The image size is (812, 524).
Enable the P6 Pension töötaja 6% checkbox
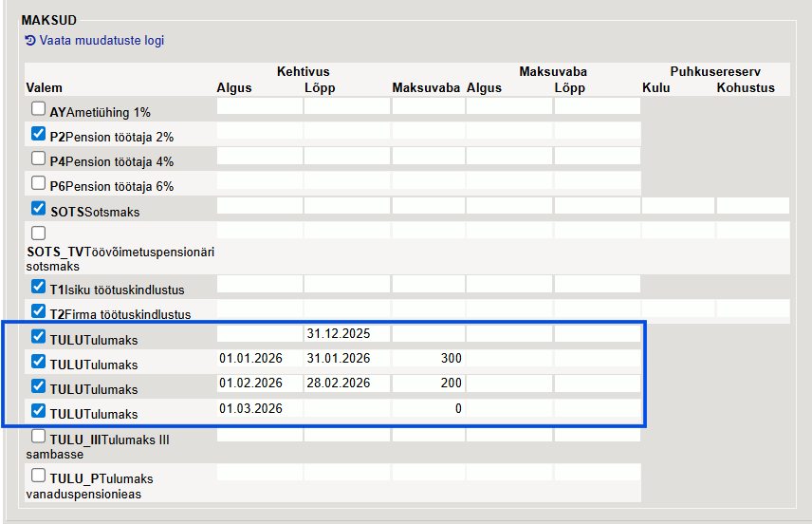pos(39,183)
